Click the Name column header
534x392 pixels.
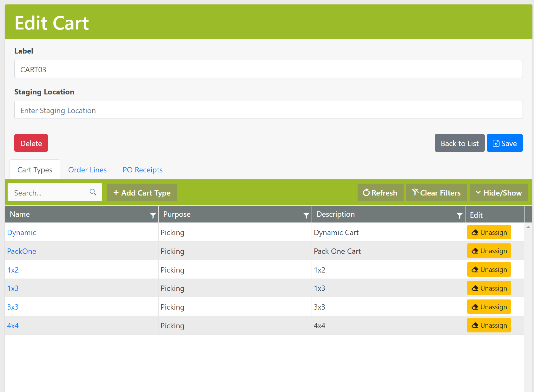(82, 214)
